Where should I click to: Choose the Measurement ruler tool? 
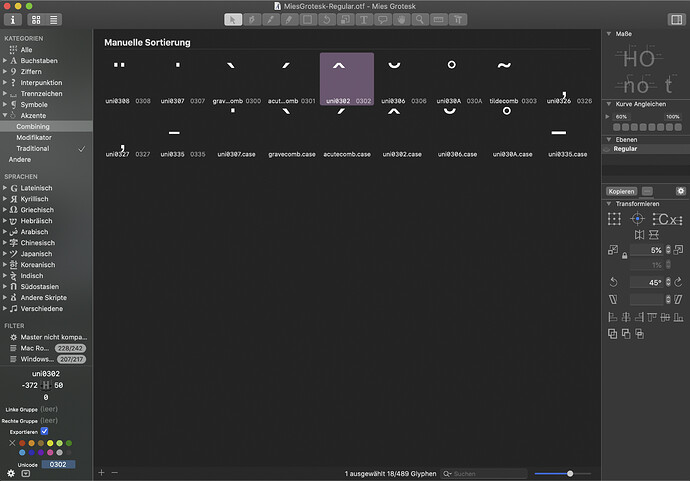click(439, 19)
